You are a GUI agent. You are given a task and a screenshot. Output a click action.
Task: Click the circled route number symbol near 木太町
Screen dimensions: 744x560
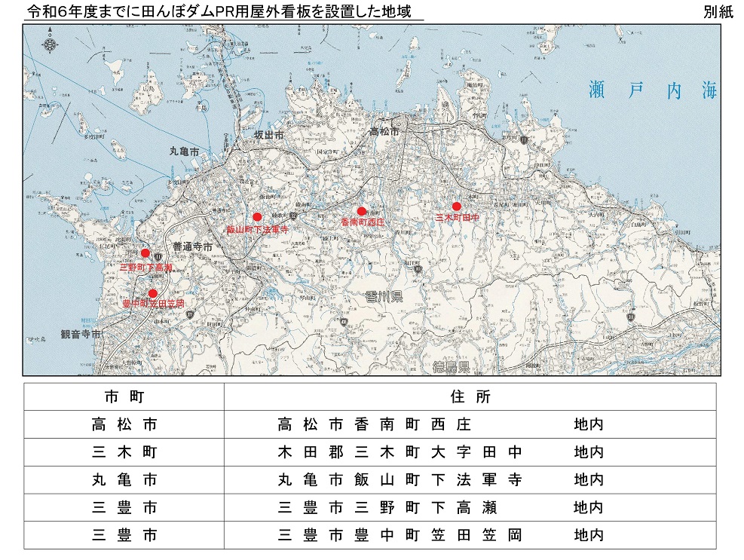pyautogui.click(x=524, y=139)
